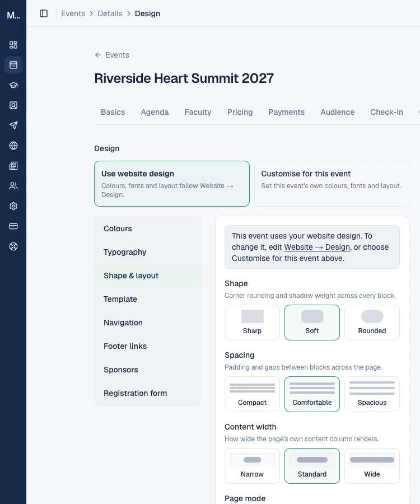Screen dimensions: 420x504
Task: Switch to the Basics tab
Action: [x=113, y=112]
